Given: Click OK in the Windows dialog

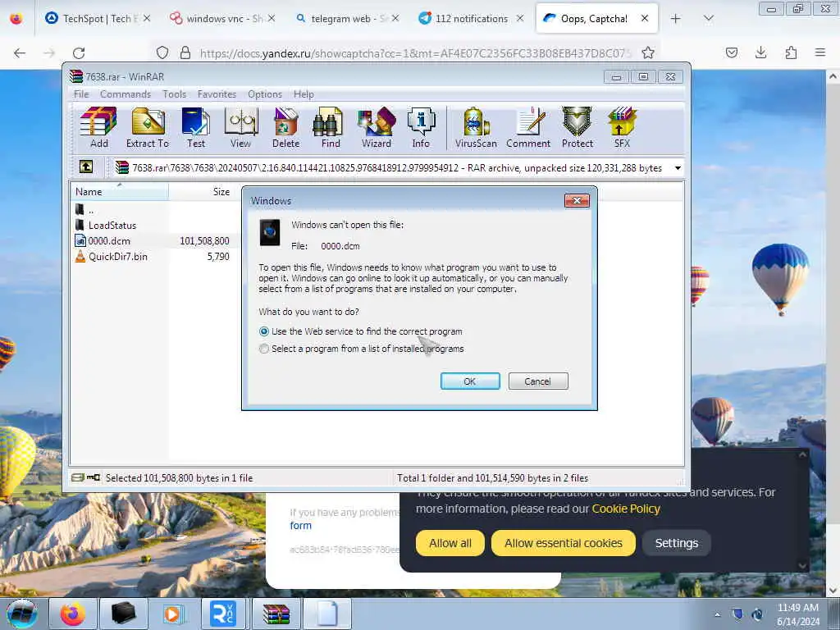Looking at the screenshot, I should click(470, 381).
